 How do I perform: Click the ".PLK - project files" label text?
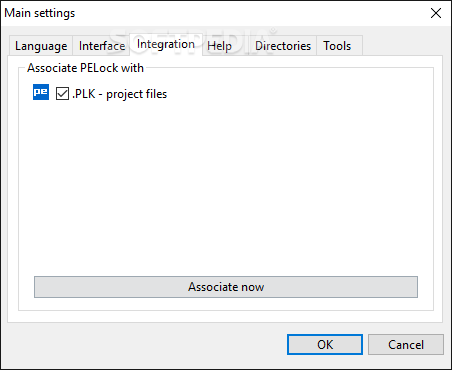(x=120, y=94)
